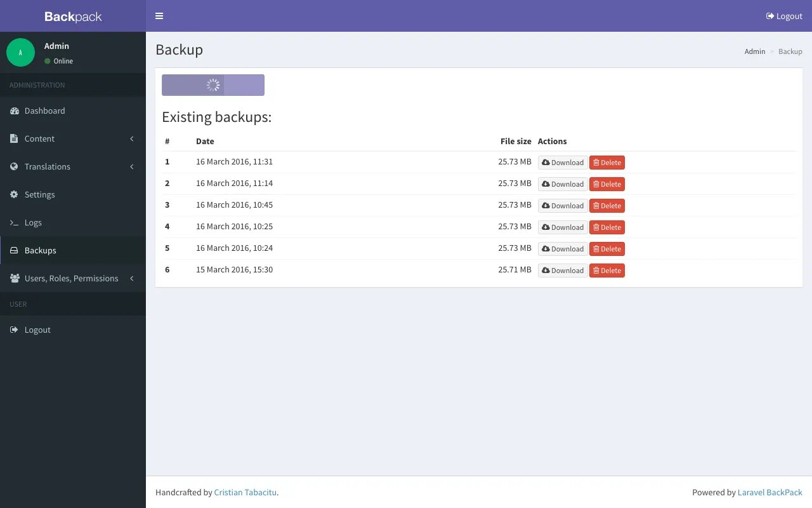The height and width of the screenshot is (508, 812).
Task: Expand the Content menu chevron
Action: [x=131, y=138]
